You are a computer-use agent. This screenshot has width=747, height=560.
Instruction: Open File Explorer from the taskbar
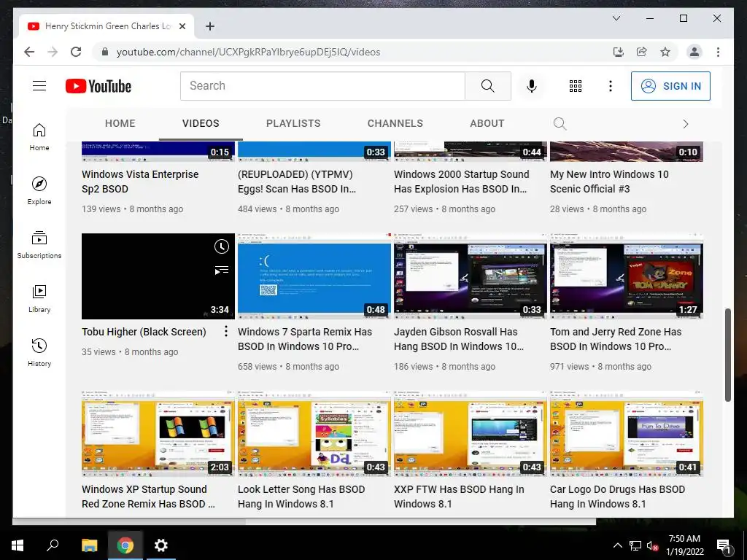point(89,545)
